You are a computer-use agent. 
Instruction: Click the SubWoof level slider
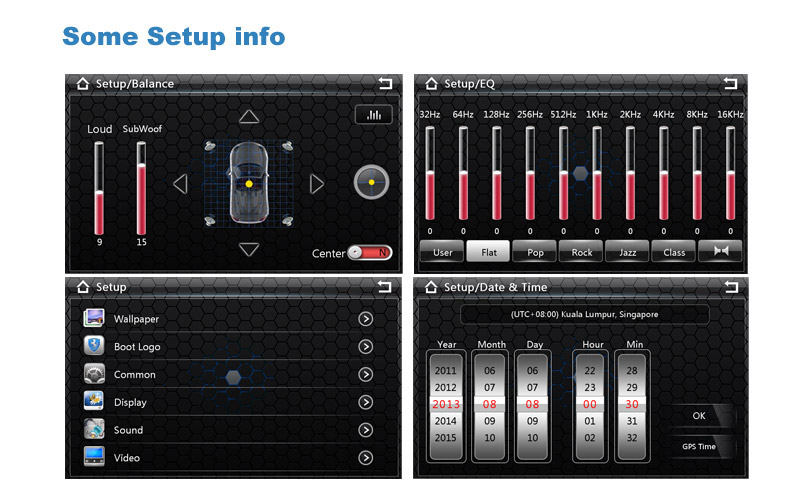click(x=141, y=188)
